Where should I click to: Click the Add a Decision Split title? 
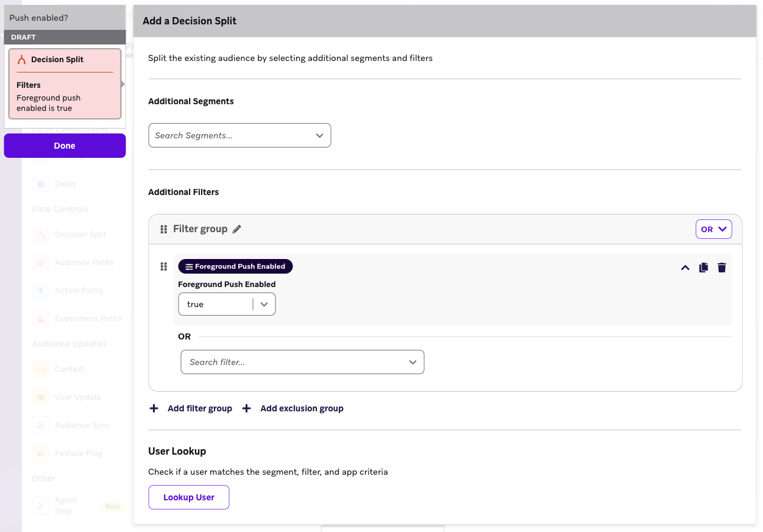pos(190,21)
